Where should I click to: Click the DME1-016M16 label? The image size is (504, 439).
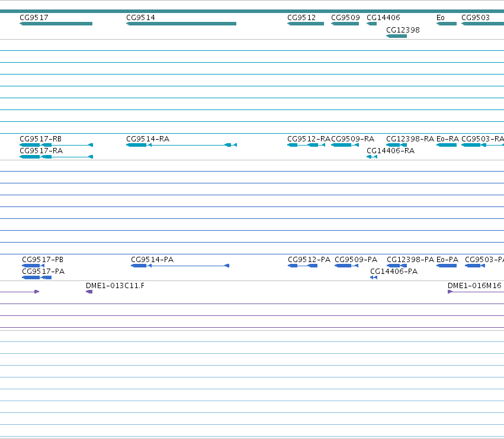pos(474,286)
